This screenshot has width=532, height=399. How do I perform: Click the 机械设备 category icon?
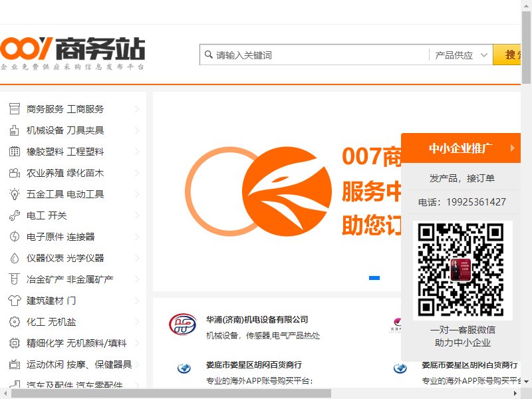coord(14,130)
